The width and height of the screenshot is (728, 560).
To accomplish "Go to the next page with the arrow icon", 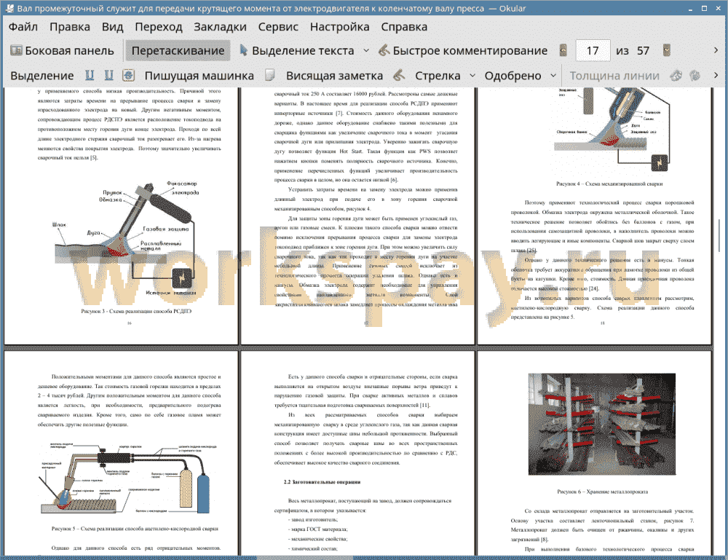I will pyautogui.click(x=667, y=50).
